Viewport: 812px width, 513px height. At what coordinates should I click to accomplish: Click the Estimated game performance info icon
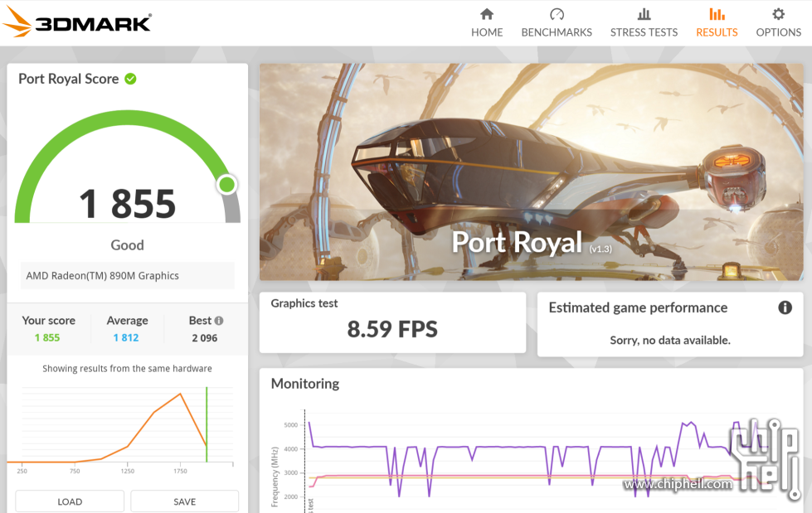click(x=785, y=307)
